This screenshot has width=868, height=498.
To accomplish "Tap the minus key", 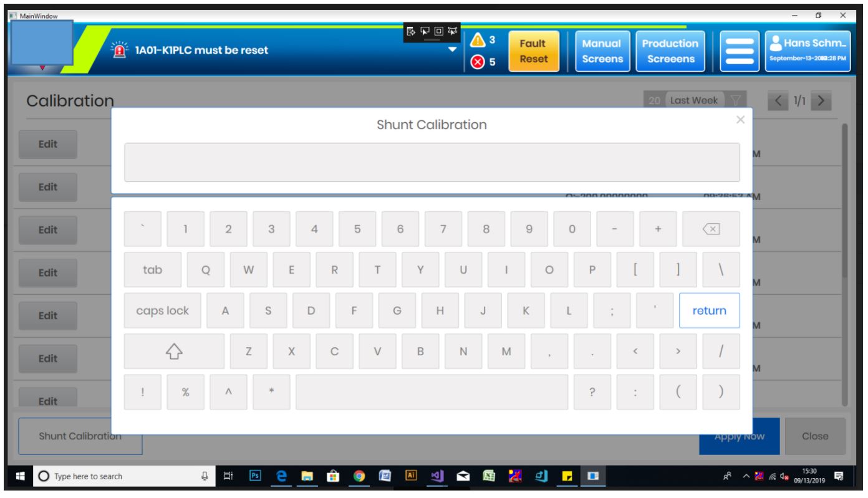I will point(615,229).
